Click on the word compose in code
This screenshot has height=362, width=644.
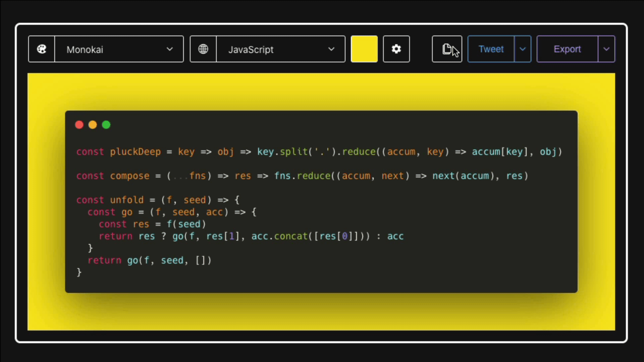[129, 176]
